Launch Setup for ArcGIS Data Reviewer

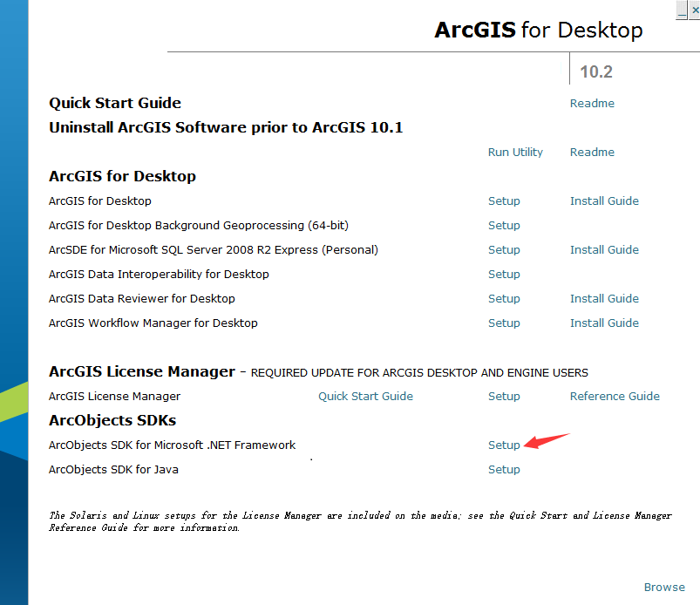click(504, 298)
